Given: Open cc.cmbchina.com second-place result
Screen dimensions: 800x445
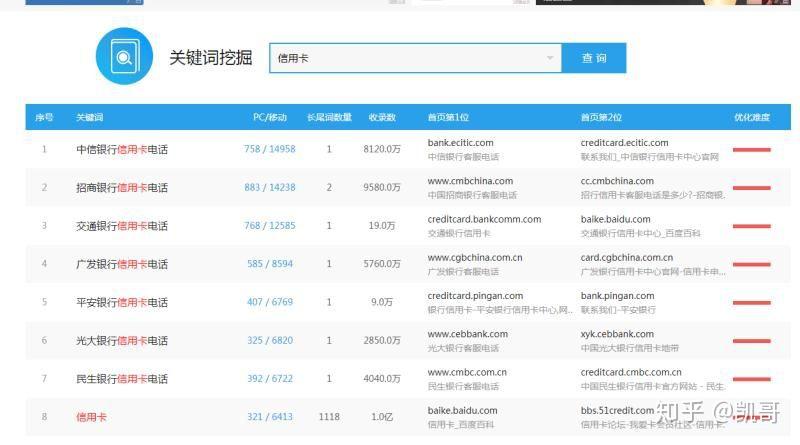Looking at the screenshot, I should coord(617,181).
